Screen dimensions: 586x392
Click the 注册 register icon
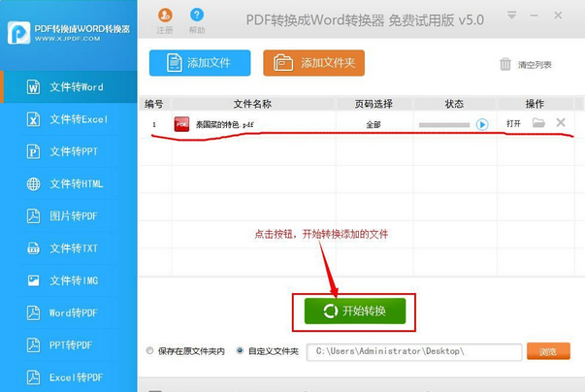[165, 16]
